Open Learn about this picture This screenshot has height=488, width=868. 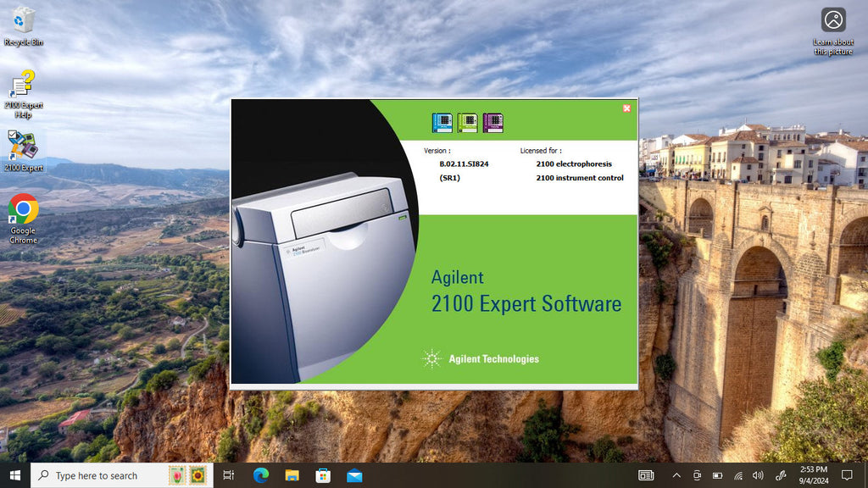tap(833, 31)
